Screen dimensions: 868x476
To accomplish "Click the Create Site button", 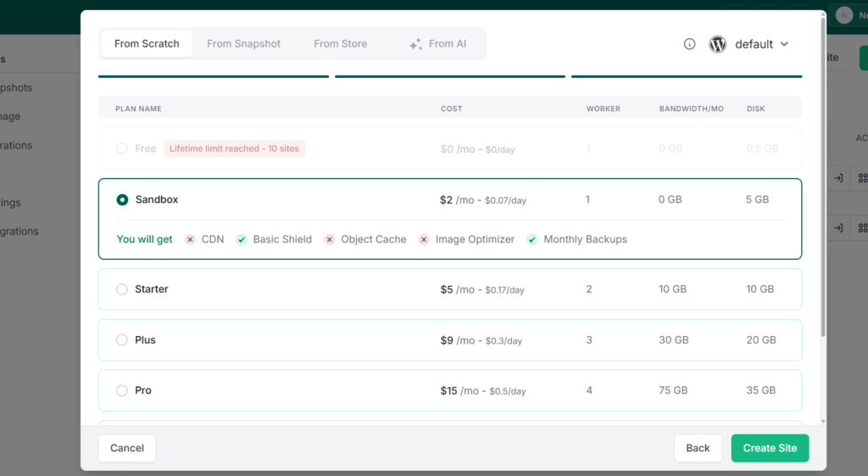I will [x=770, y=448].
